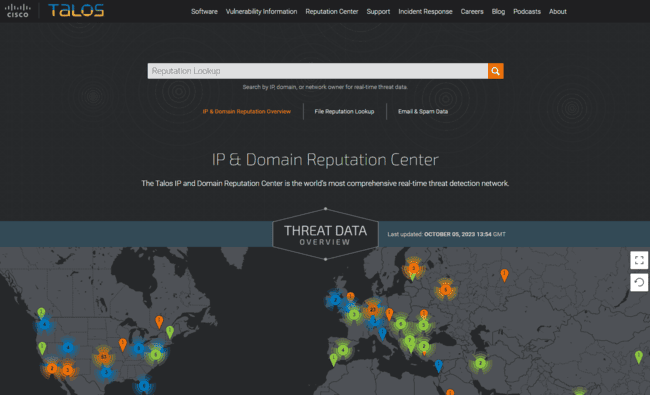Focus the Reputation Lookup search field
The image size is (650, 395).
318,71
